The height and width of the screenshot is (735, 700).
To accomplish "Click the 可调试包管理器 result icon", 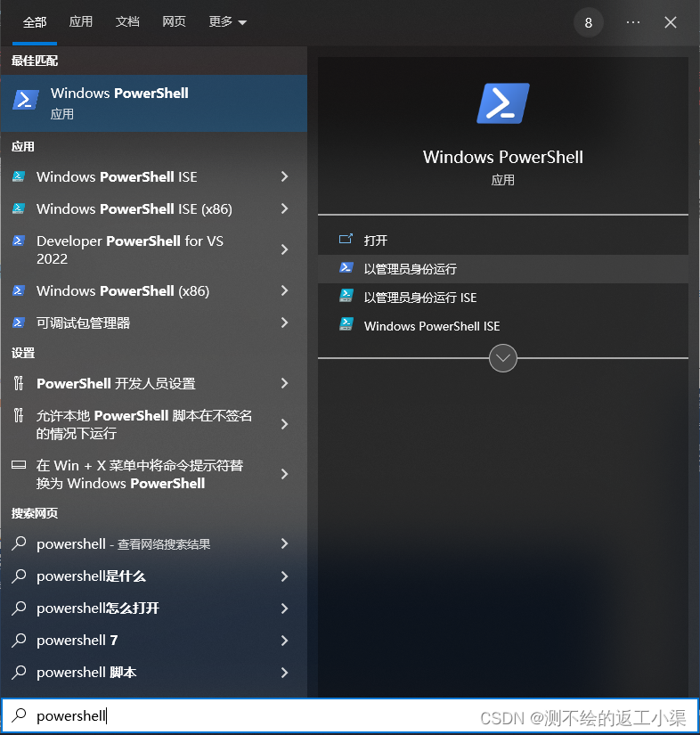I will (19, 323).
